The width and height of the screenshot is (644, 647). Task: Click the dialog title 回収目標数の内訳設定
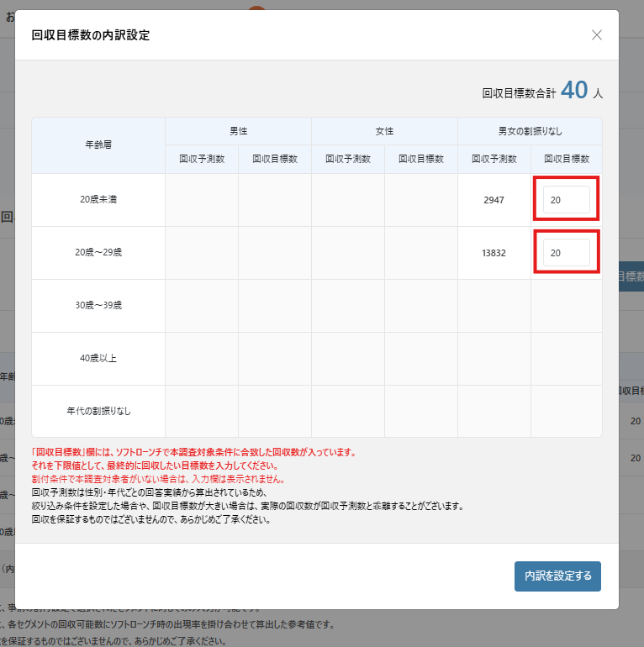point(91,35)
